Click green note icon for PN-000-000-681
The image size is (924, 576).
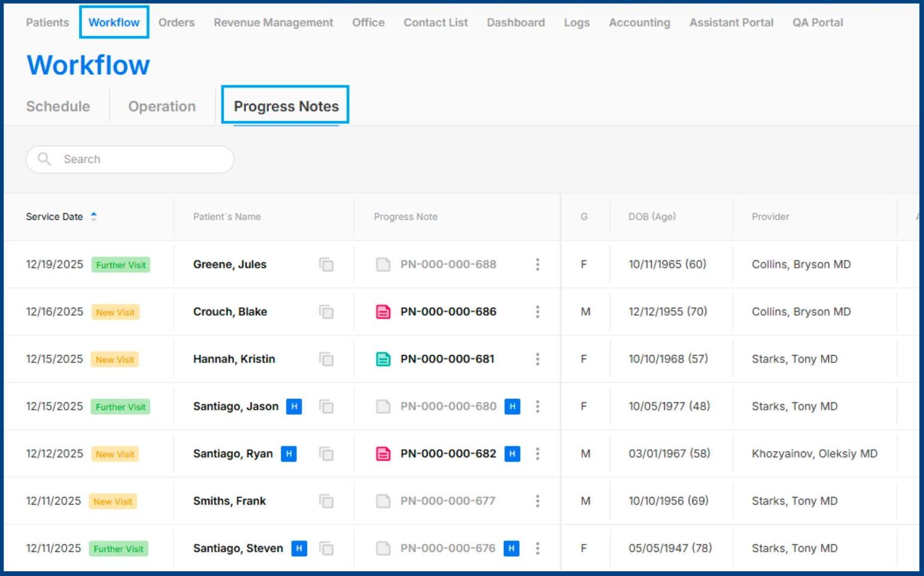383,359
